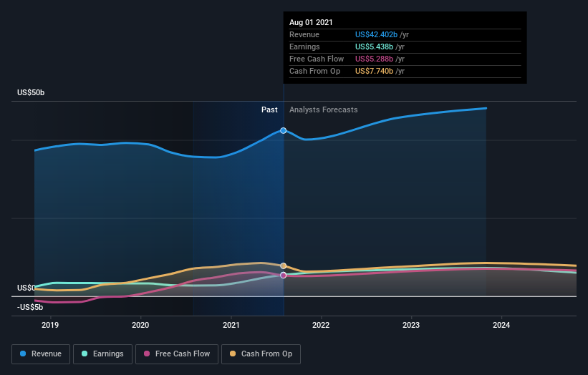Click the 2022 label on the x-axis
588x375 pixels.
[321, 324]
